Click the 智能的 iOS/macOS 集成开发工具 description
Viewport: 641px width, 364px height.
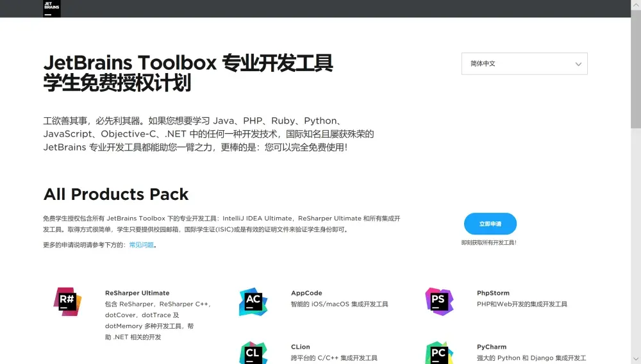pos(339,304)
